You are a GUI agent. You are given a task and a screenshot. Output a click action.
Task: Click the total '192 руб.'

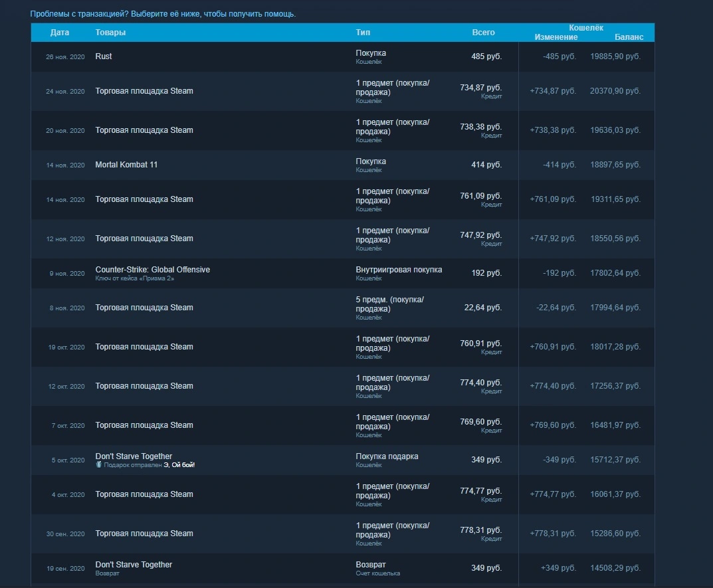coord(486,273)
